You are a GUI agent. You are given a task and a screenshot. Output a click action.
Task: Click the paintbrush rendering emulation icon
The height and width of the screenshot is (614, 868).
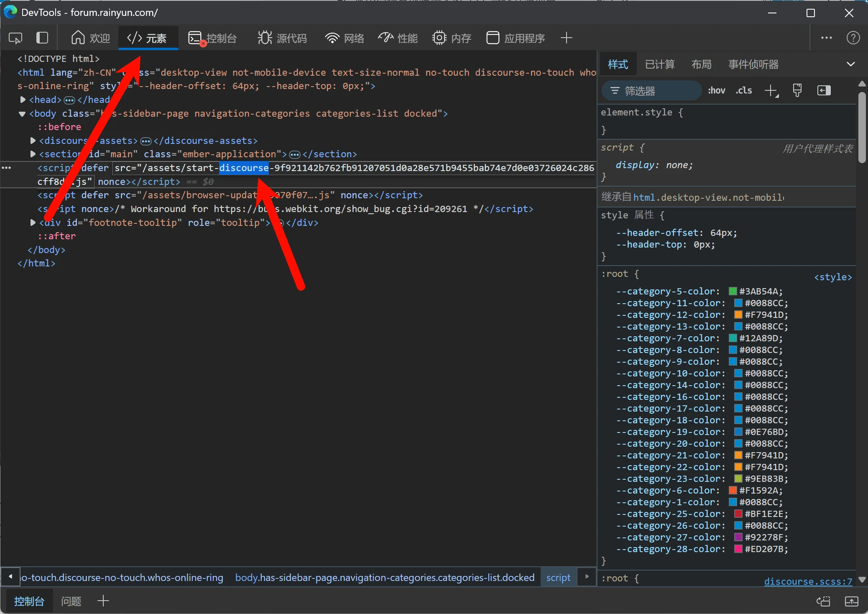pos(797,90)
